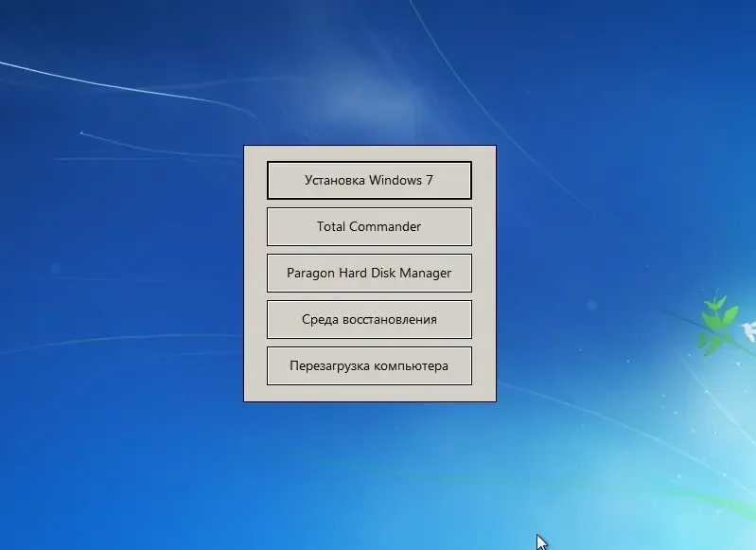This screenshot has height=550, width=756.
Task: Choose the last entry Перезагрузка компьютера
Action: [x=369, y=365]
